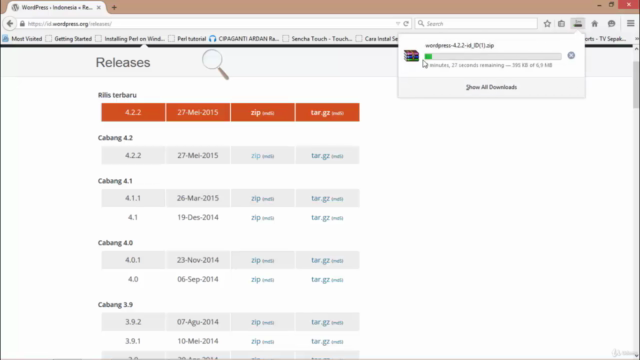Download 4.1 zip from 19-Des-2014
Image resolution: width=640 pixels, height=360 pixels.
256,217
